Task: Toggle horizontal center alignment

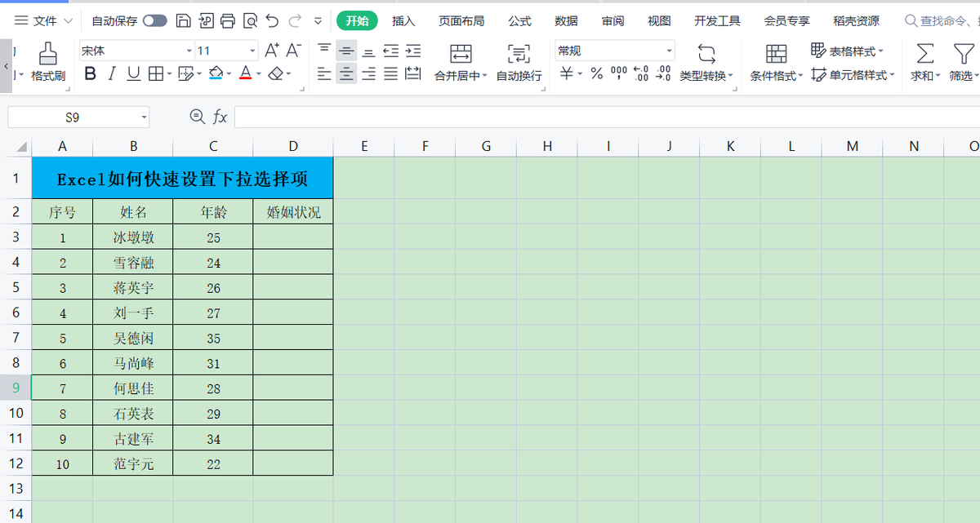Action: [x=346, y=74]
